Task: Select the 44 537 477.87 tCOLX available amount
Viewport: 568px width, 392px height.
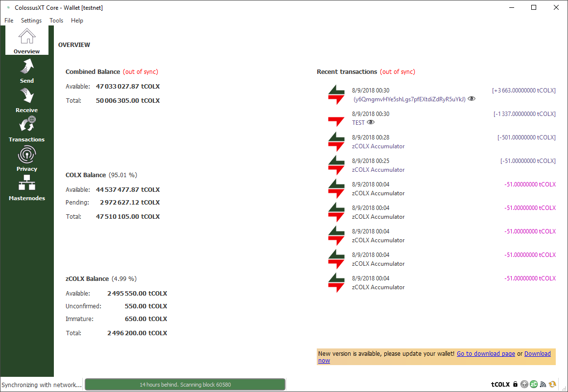Action: tap(128, 190)
